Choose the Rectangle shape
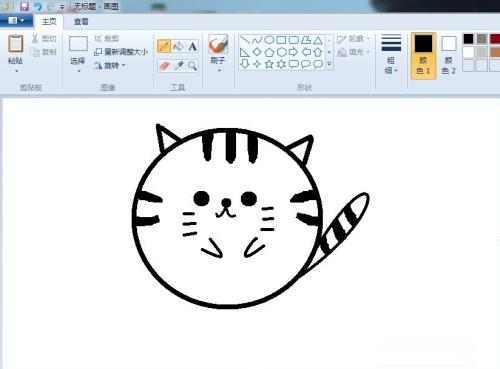The height and width of the screenshot is (369, 500). [x=281, y=40]
